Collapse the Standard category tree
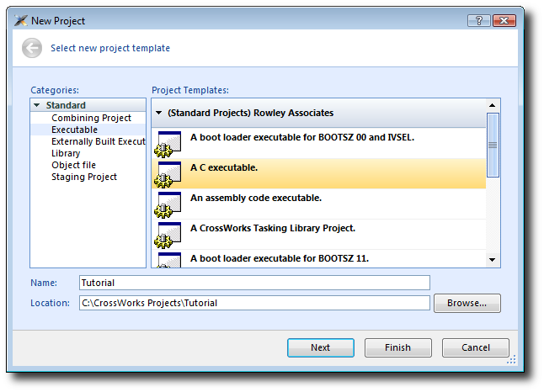The width and height of the screenshot is (544, 392). coord(37,105)
